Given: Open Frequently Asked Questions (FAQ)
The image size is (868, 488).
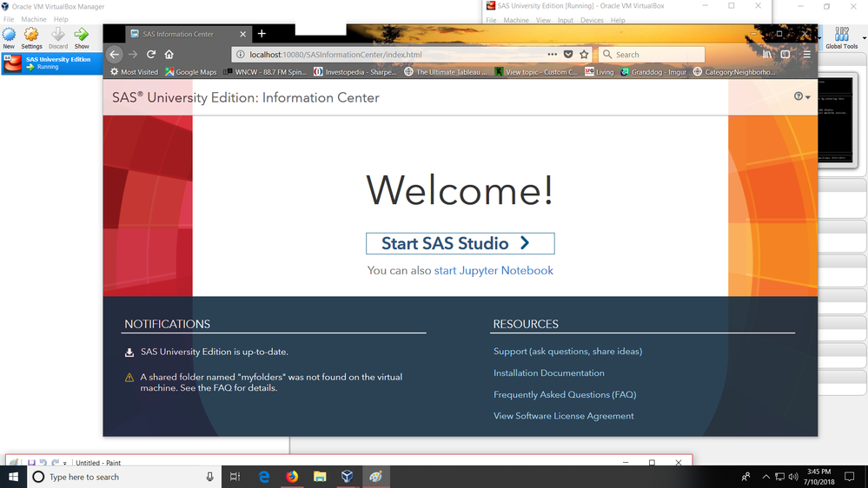Looking at the screenshot, I should point(565,394).
